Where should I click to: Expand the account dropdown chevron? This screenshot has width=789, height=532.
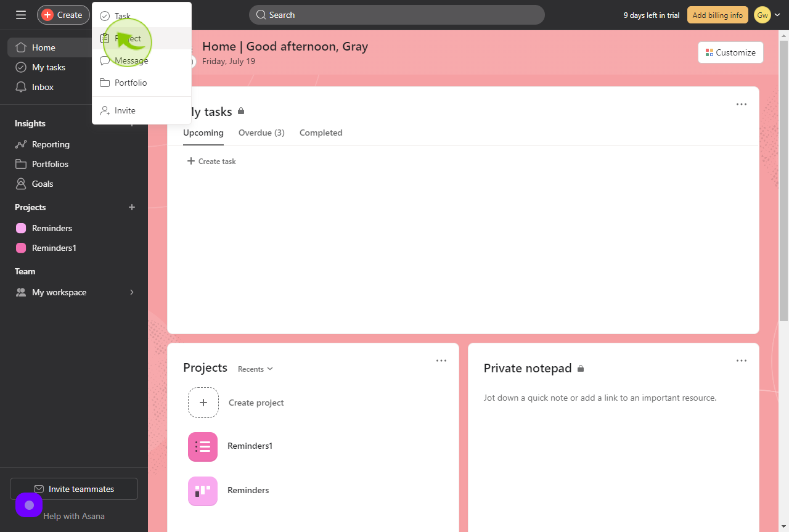[x=777, y=15]
